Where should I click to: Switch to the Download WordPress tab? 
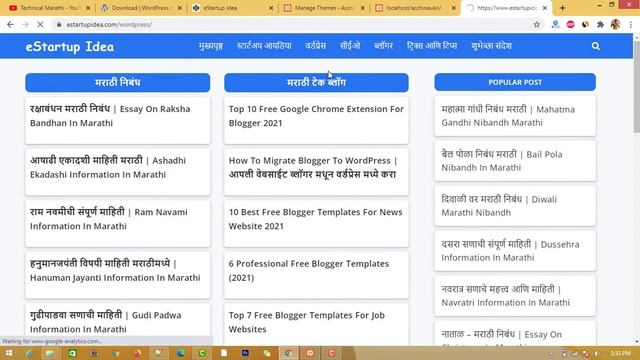click(x=141, y=8)
